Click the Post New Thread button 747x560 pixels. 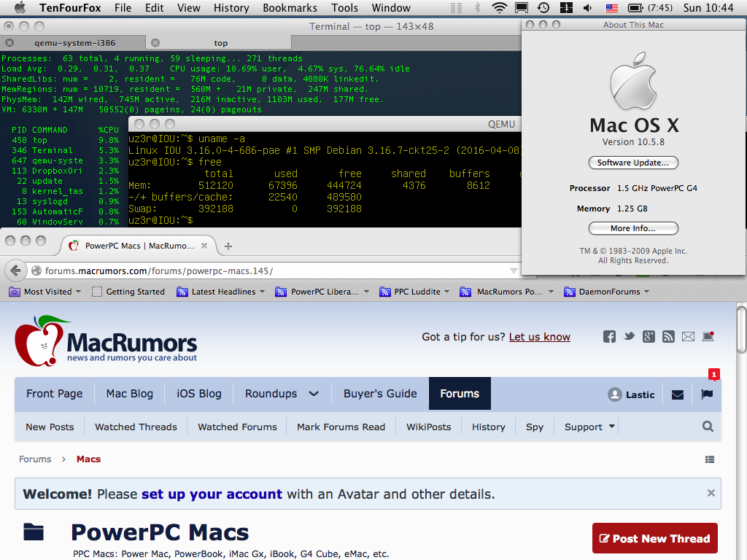[x=655, y=538]
